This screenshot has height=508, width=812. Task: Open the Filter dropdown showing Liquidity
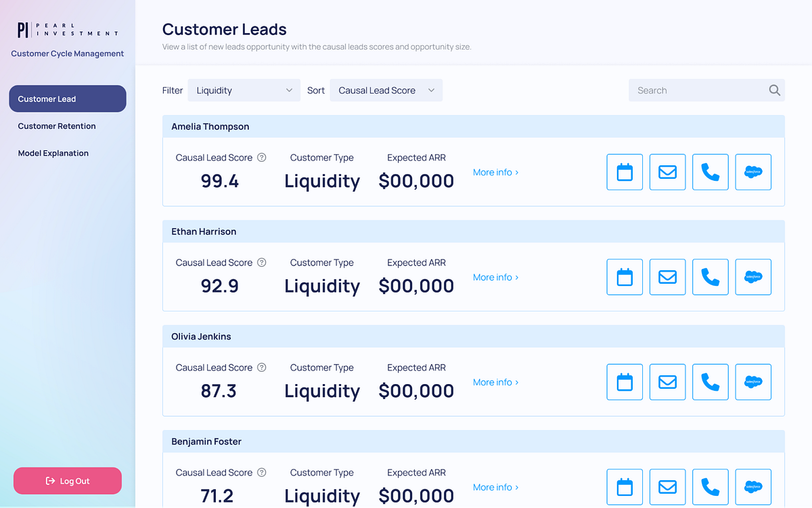pyautogui.click(x=244, y=89)
